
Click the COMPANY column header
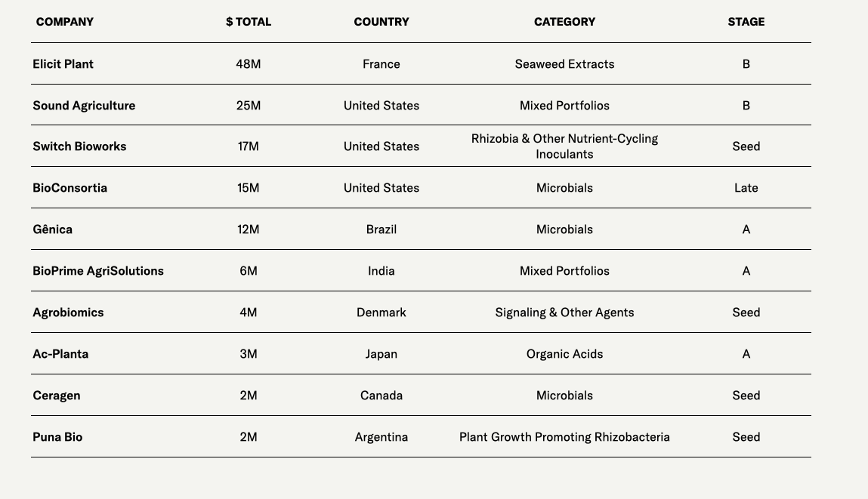65,22
